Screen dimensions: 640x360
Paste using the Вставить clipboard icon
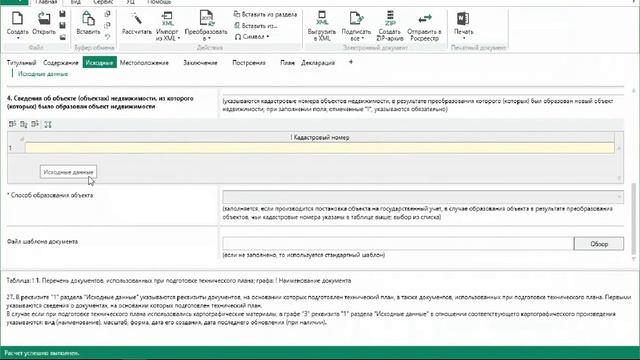point(88,22)
